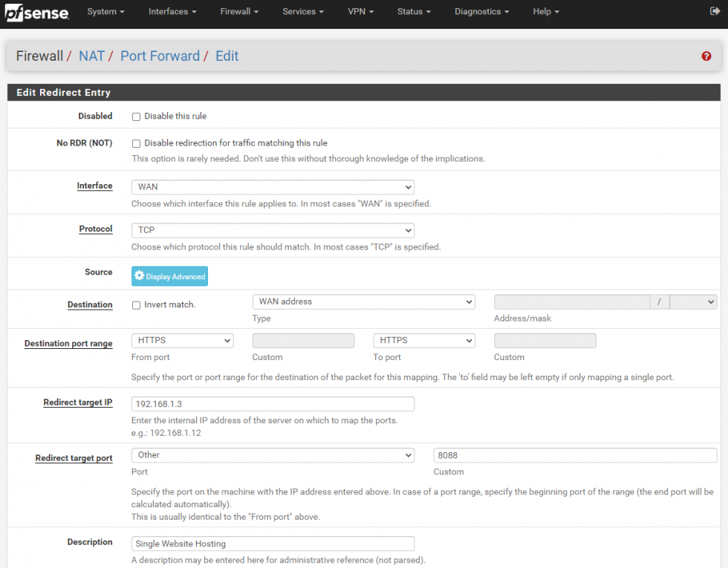Click the Redirect target IP field showing 192.168.1.3
This screenshot has width=728, height=568.
273,403
